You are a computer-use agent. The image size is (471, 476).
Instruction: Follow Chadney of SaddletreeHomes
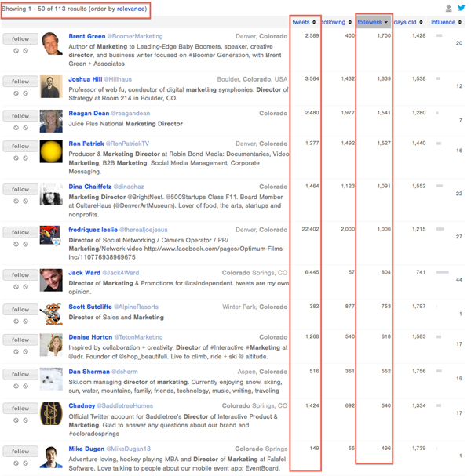click(x=20, y=409)
